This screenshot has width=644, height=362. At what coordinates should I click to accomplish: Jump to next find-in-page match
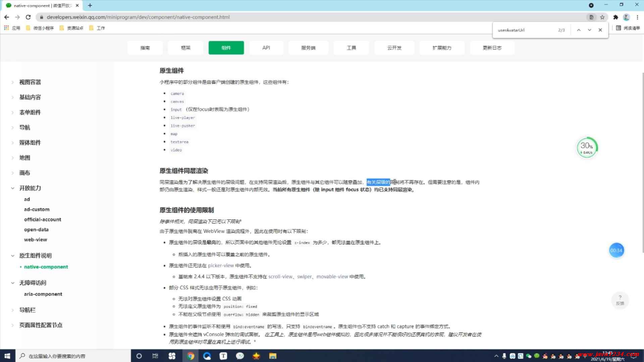(x=589, y=30)
